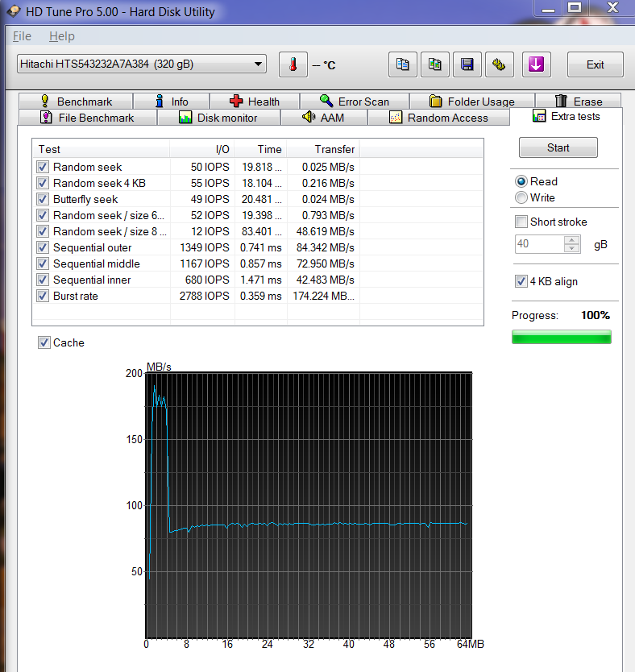Click the 84.342 MB/s transfer value
This screenshot has width=635, height=672.
point(326,247)
